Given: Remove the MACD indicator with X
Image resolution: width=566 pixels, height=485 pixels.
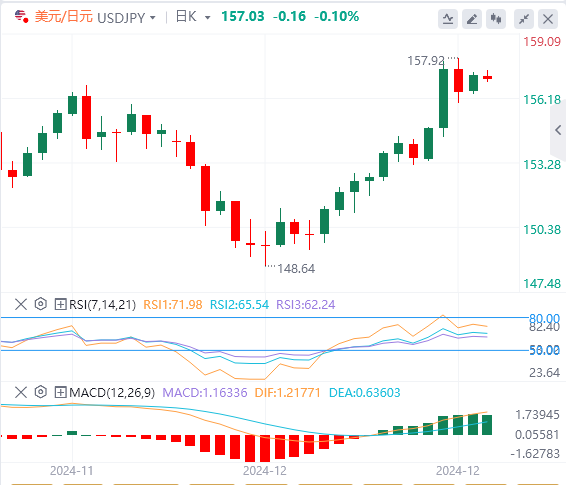Looking at the screenshot, I should [x=21, y=392].
